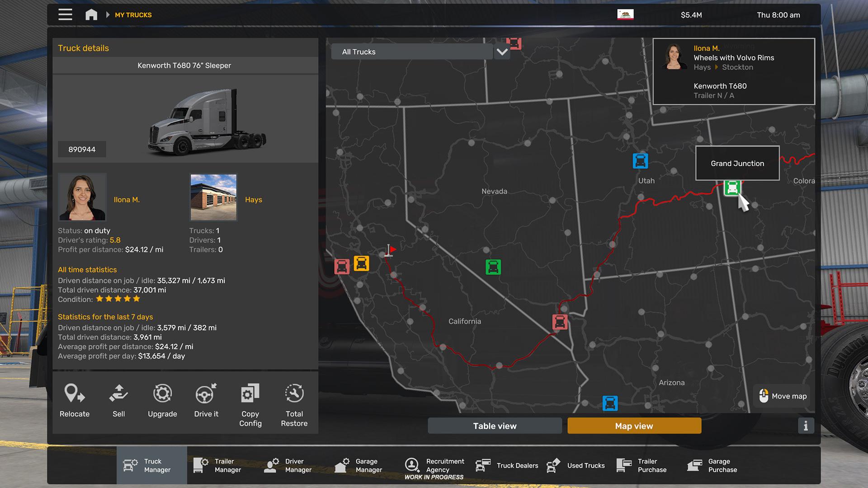Click driver name Ilona M. link
Viewport: 868px width, 488px height.
(x=127, y=200)
